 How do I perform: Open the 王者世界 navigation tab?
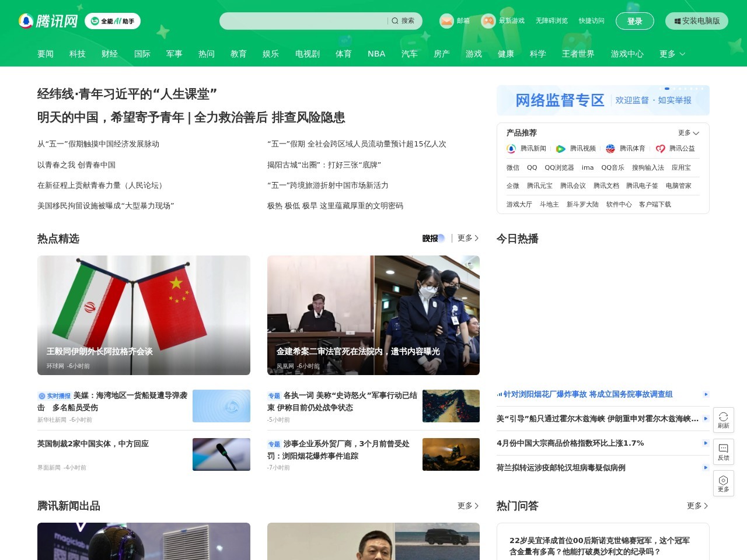[x=578, y=54]
